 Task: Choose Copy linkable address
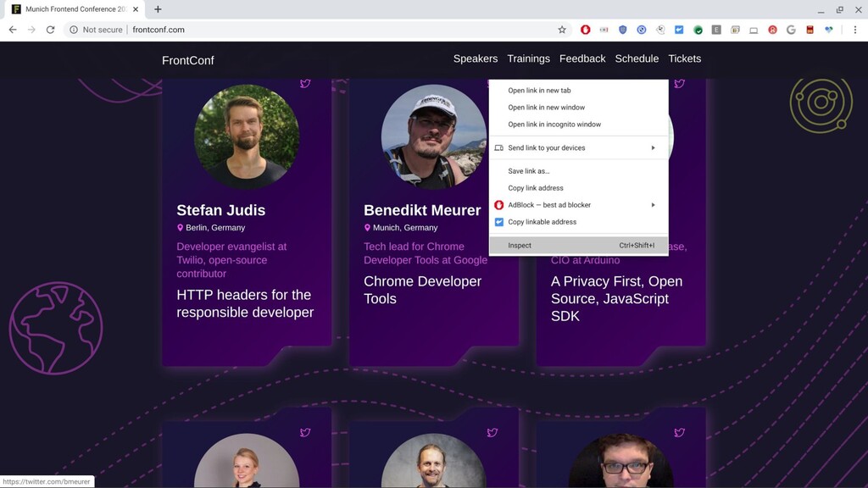[x=578, y=222]
